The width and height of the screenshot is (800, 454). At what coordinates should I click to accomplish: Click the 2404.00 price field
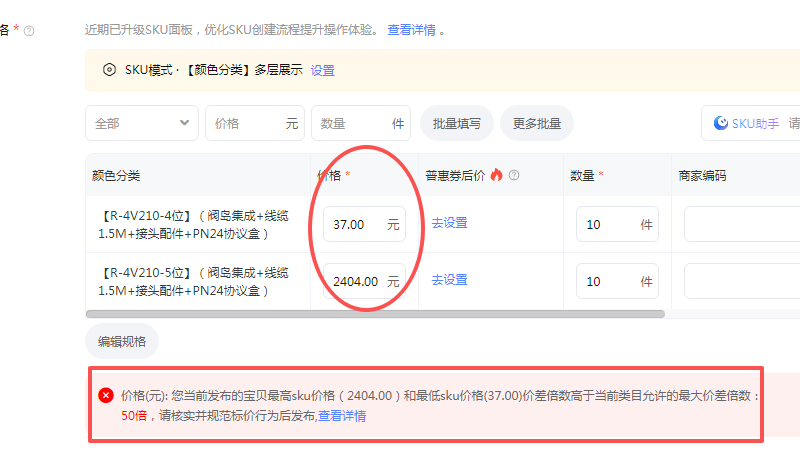356,281
